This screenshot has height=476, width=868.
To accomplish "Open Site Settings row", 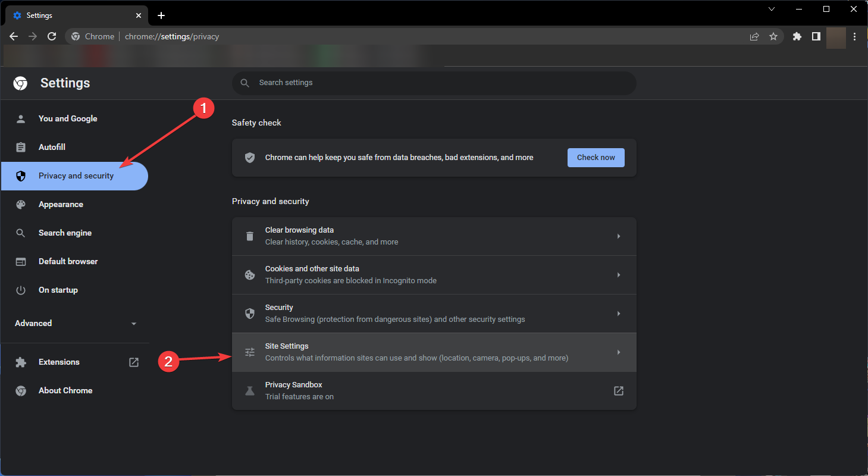I will click(x=433, y=352).
